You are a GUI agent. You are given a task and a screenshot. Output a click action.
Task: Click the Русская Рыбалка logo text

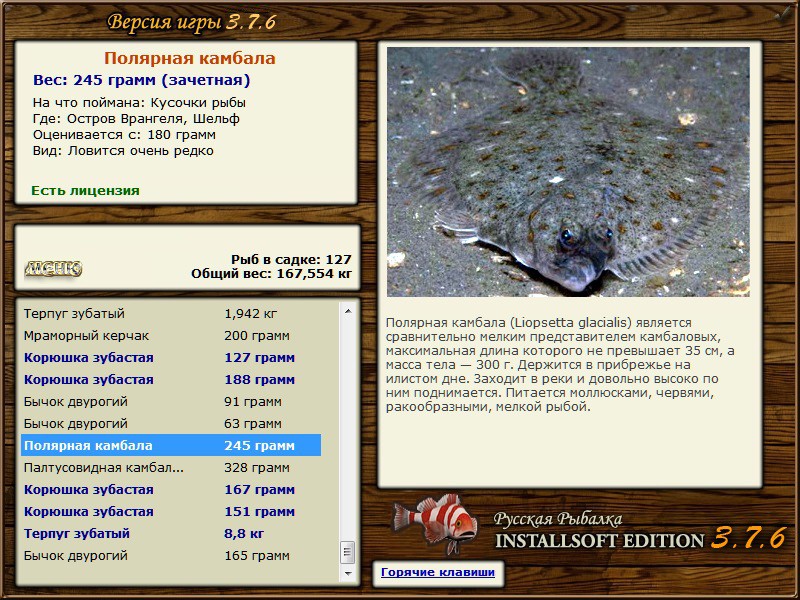[x=558, y=518]
